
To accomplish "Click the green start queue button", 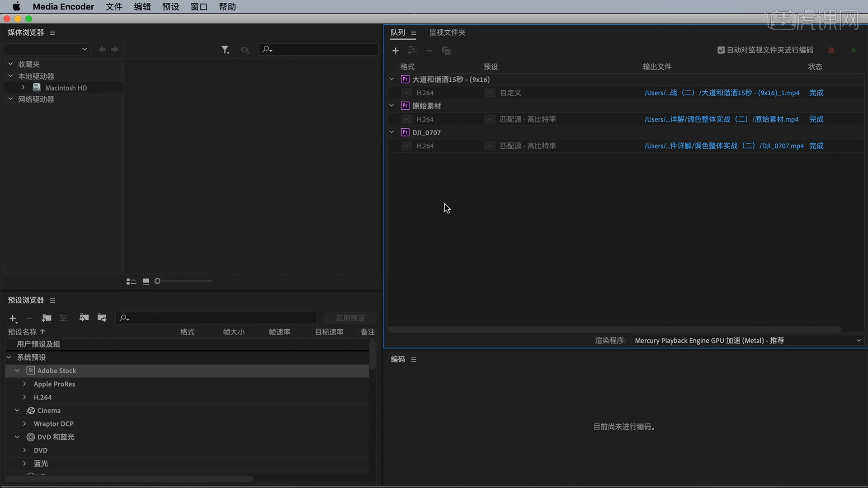I will click(x=854, y=50).
